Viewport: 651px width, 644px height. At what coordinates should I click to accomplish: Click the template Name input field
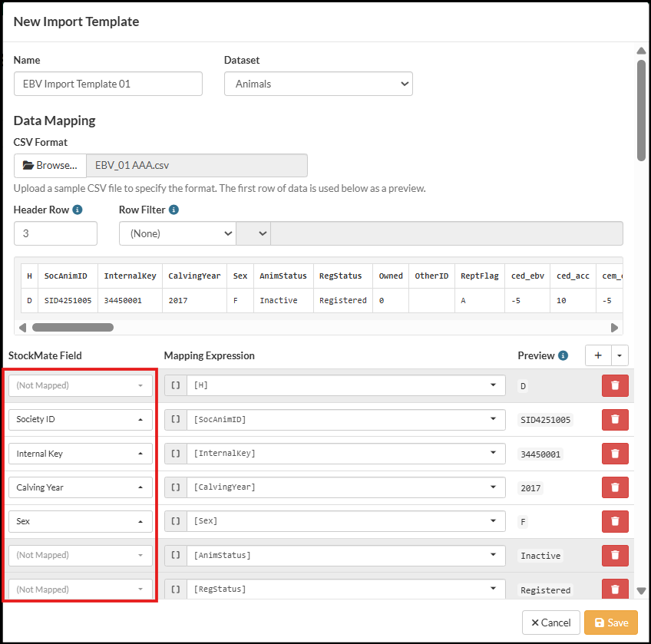tap(108, 84)
